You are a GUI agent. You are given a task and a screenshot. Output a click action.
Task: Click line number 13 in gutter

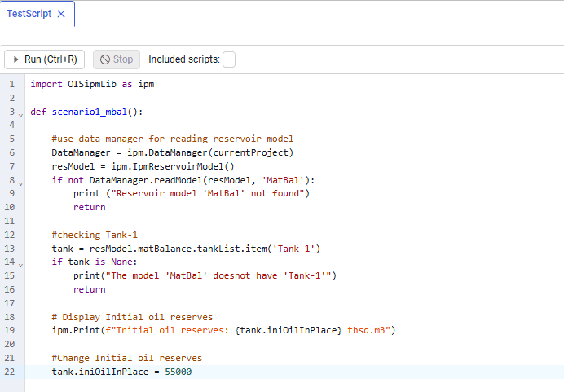[10, 249]
